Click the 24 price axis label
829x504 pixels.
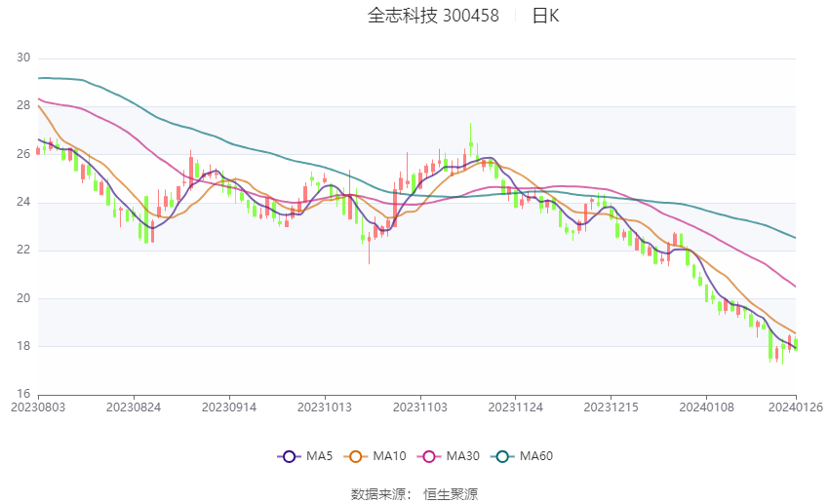coord(23,202)
